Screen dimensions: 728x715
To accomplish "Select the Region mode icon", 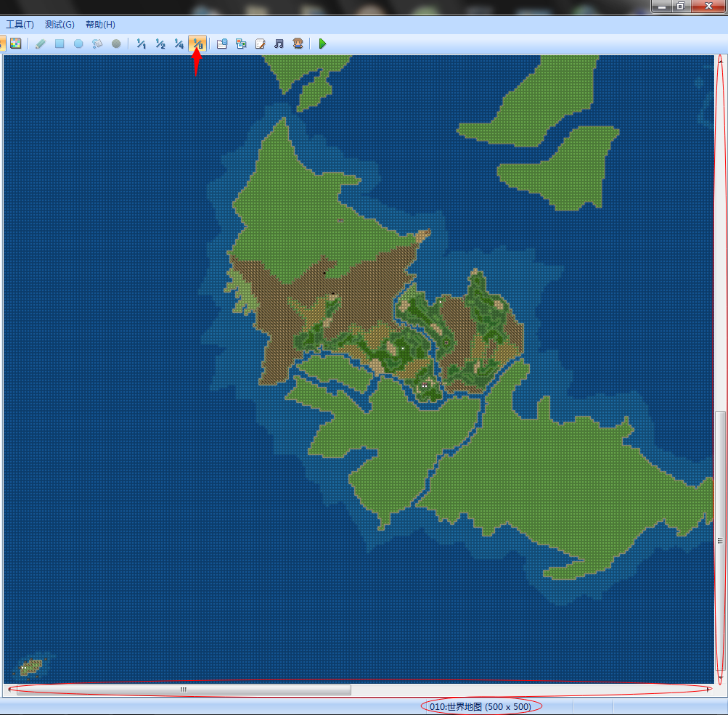I will pyautogui.click(x=16, y=44).
